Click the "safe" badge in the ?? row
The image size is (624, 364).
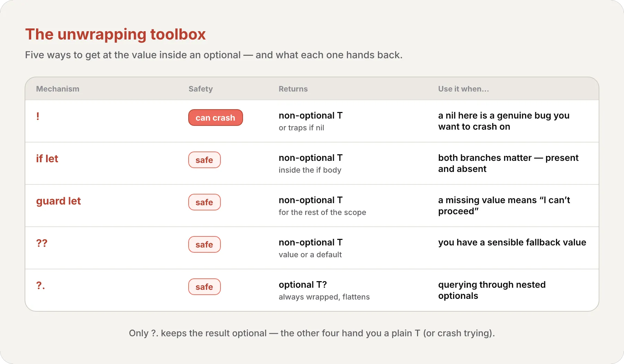click(204, 244)
